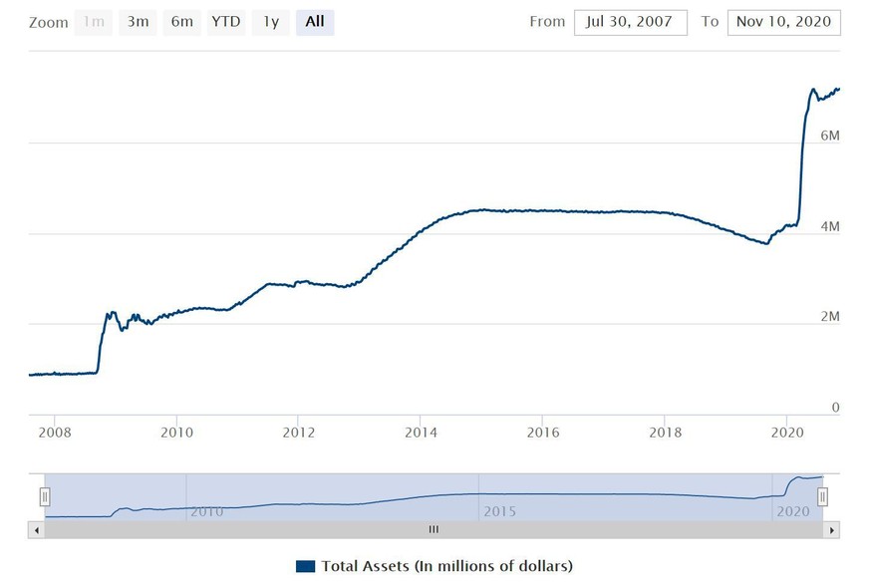Click the greyed-out 1m zoom button
This screenshot has height=588, width=870.
(93, 22)
